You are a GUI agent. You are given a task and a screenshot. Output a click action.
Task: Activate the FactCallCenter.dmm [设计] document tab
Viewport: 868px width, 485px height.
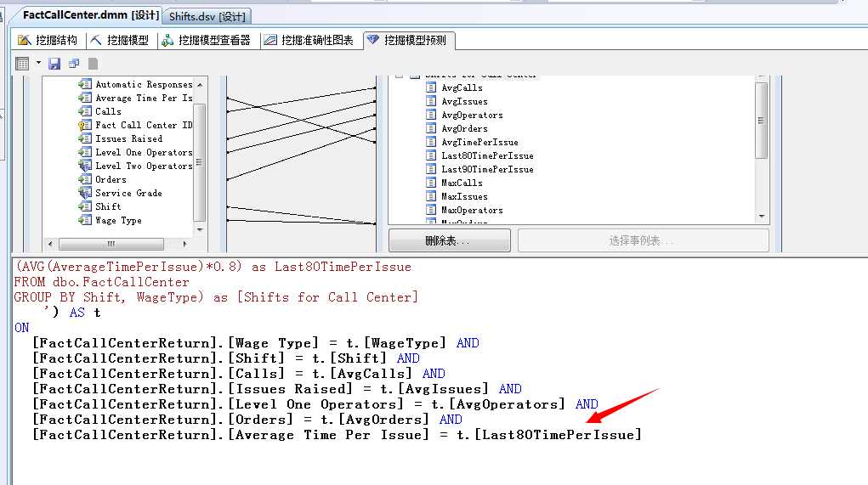coord(91,15)
